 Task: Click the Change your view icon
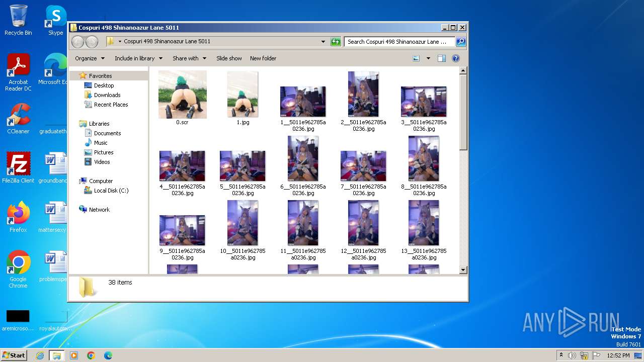click(x=416, y=58)
